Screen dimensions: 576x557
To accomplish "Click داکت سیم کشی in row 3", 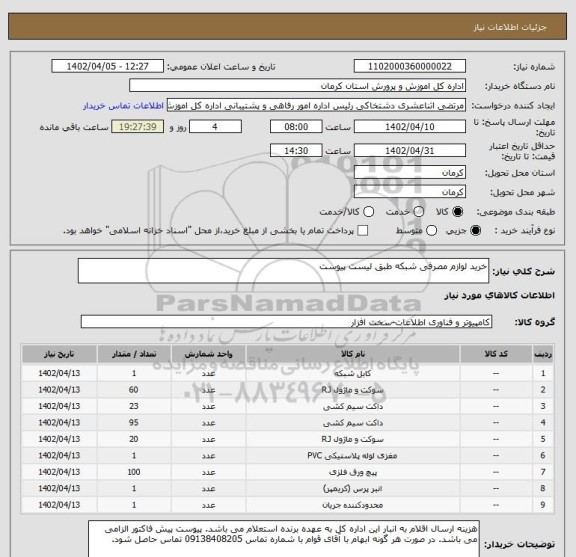I will [x=353, y=406].
